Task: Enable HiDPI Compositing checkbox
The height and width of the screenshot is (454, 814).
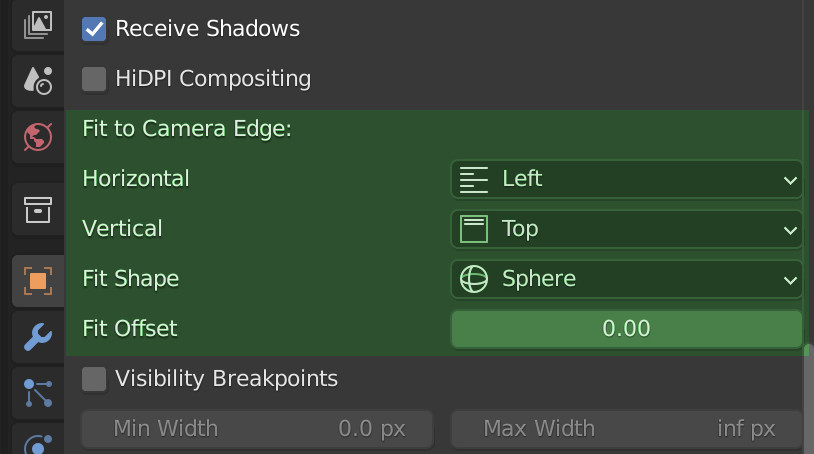Action: coord(94,79)
